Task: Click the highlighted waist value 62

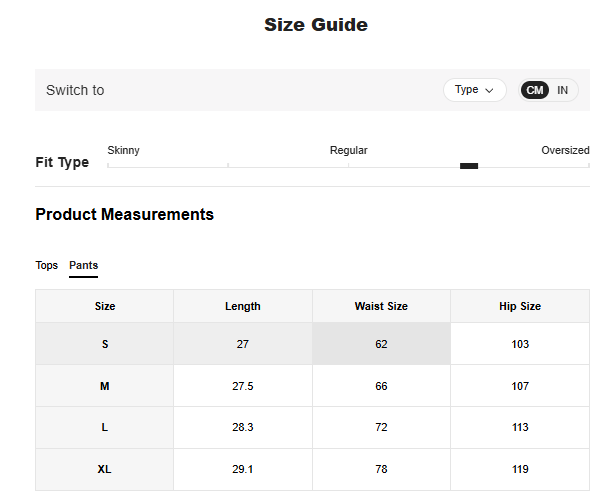Action: pos(381,344)
